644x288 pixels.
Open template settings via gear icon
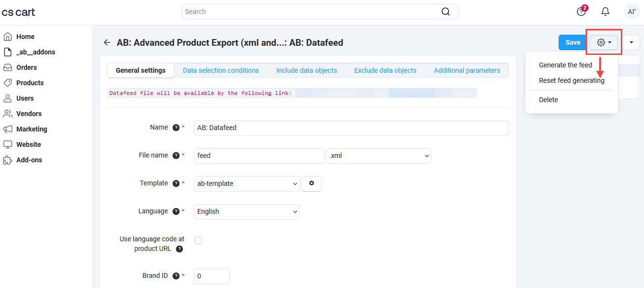coord(311,183)
